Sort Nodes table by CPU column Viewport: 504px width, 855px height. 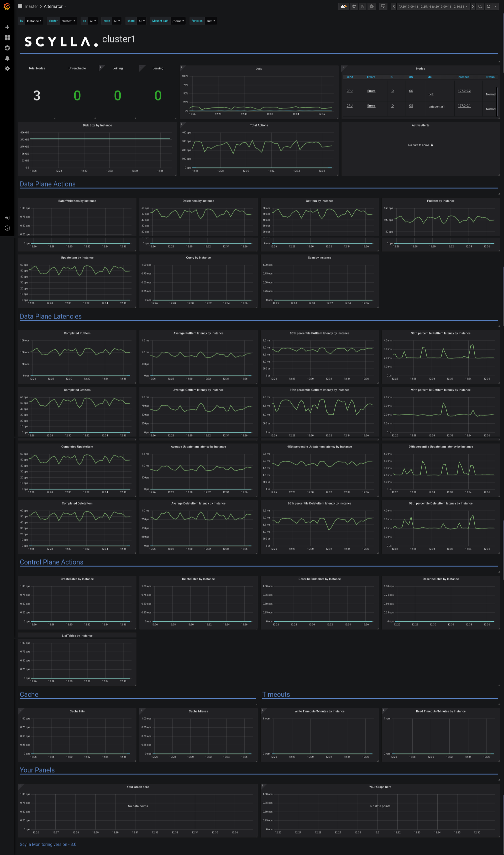[349, 77]
